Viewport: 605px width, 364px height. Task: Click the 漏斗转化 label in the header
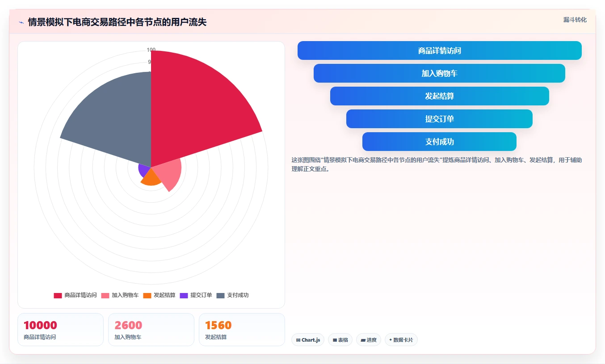tap(575, 20)
